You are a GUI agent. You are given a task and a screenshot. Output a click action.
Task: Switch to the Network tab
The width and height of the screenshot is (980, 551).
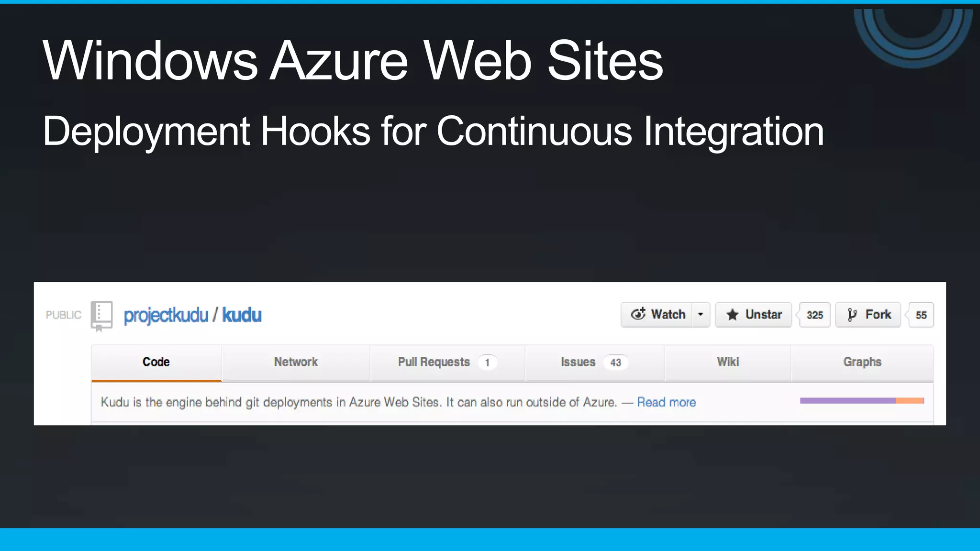[x=296, y=363]
